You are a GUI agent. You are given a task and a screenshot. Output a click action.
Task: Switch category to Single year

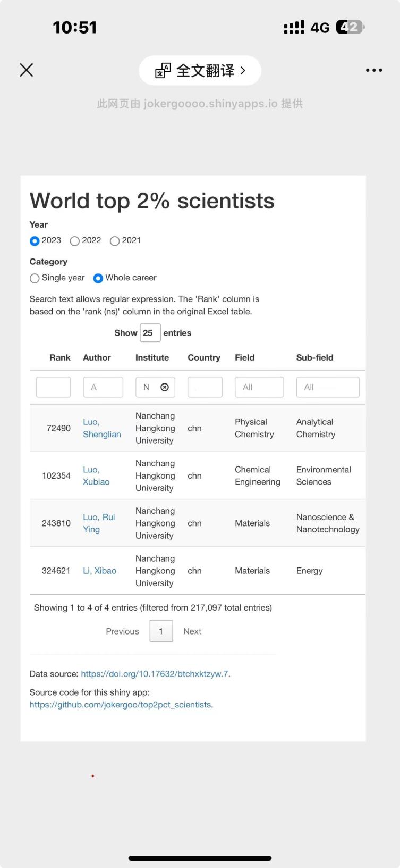tap(35, 278)
